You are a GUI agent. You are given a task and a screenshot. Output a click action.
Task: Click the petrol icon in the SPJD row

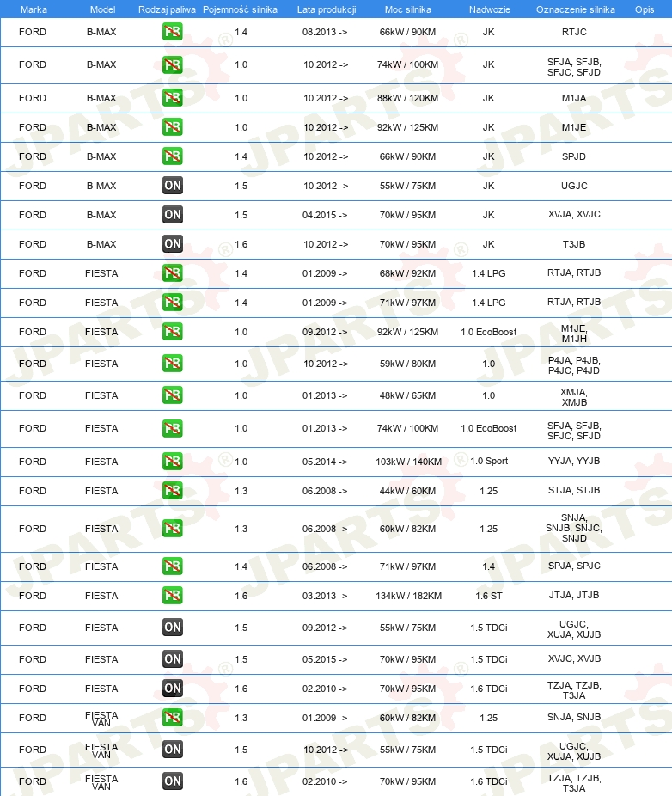pos(173,156)
